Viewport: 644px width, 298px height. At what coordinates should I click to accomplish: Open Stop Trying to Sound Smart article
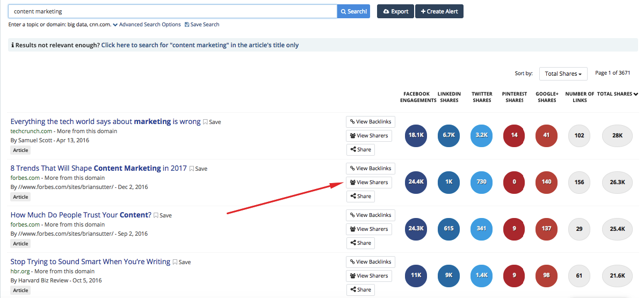coord(90,261)
